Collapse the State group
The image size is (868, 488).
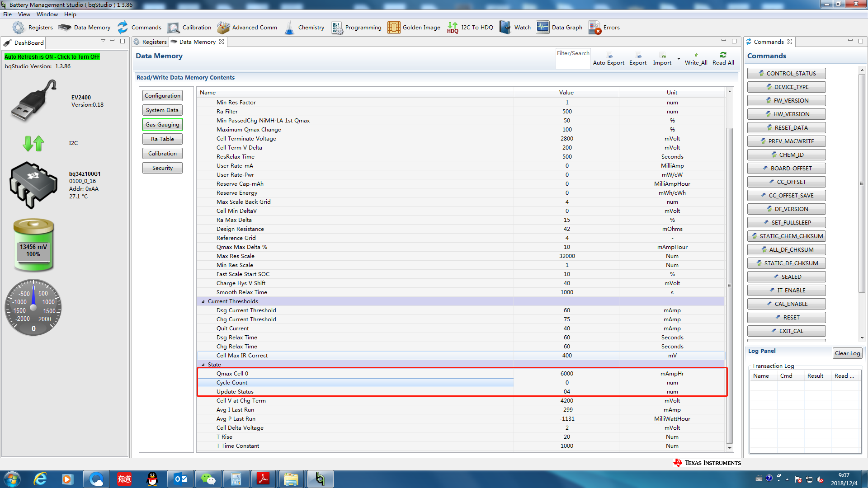point(203,365)
